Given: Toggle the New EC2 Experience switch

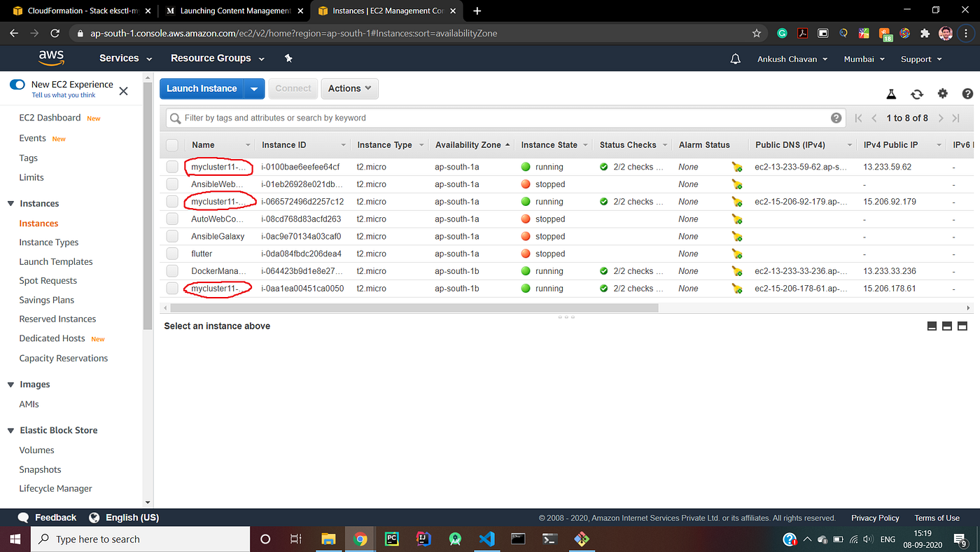Looking at the screenshot, I should pyautogui.click(x=17, y=85).
